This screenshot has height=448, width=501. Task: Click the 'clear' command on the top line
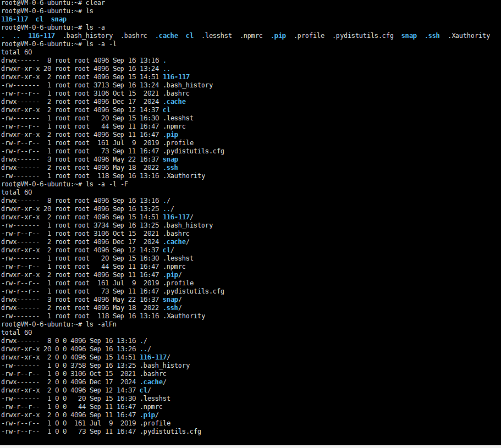(95, 3)
